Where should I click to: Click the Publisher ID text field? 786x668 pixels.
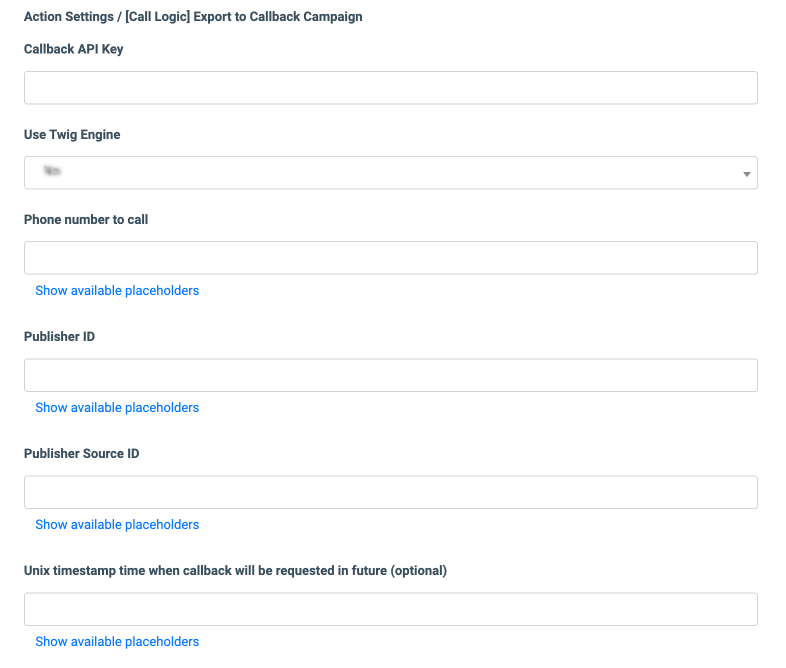(x=390, y=375)
